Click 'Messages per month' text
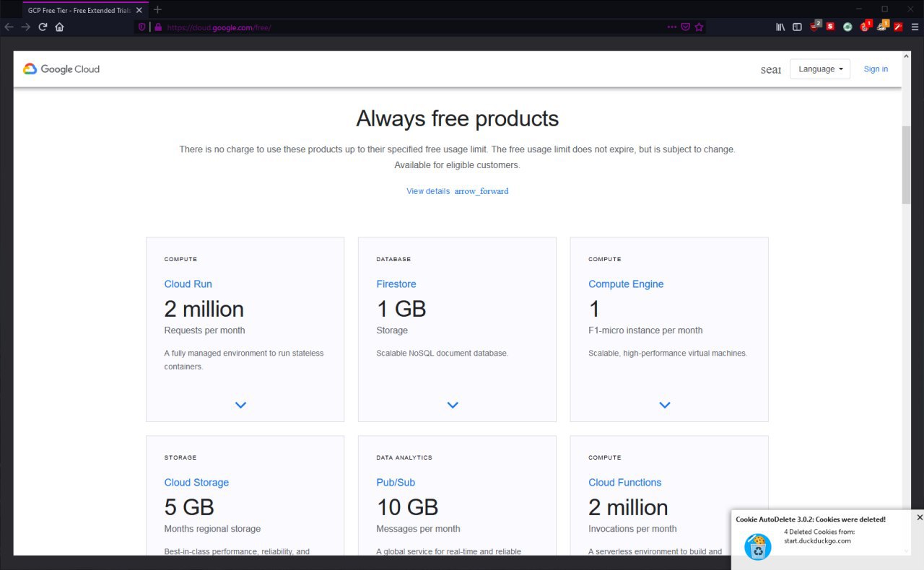924x570 pixels. (x=418, y=529)
